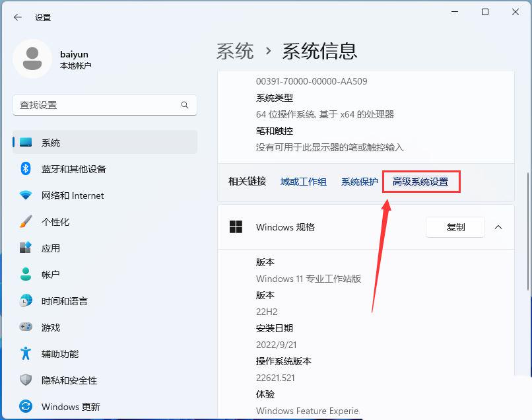Click the Windows 11 专业工作站版 edition text
This screenshot has width=532, height=420.
[308, 279]
